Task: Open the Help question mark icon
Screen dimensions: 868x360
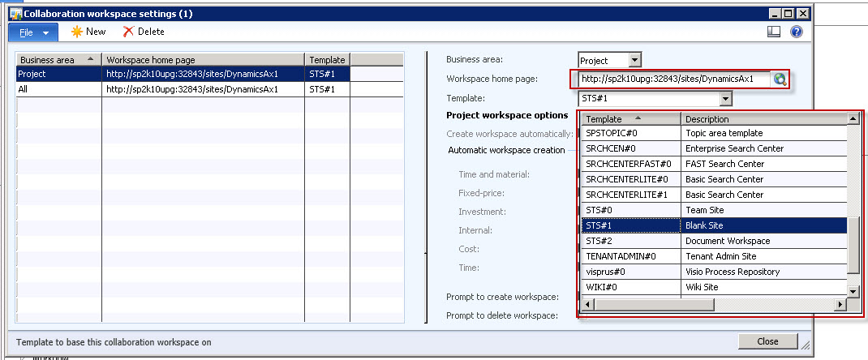Action: tap(796, 32)
